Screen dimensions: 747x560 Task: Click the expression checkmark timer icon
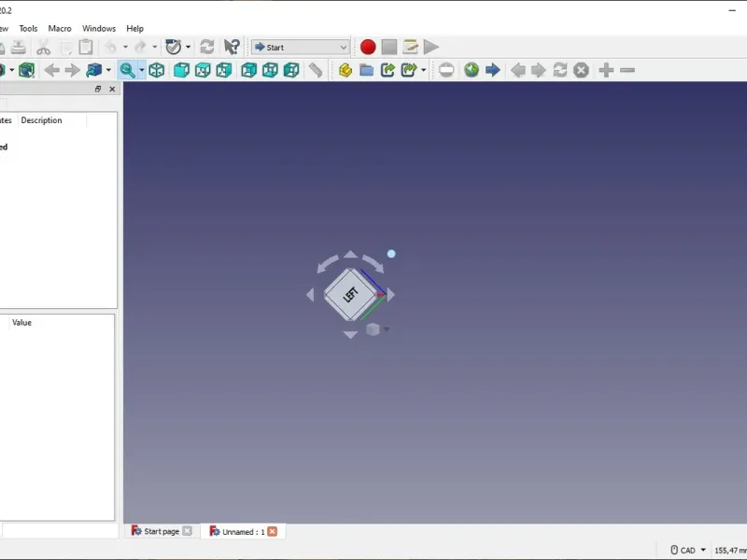pyautogui.click(x=173, y=47)
